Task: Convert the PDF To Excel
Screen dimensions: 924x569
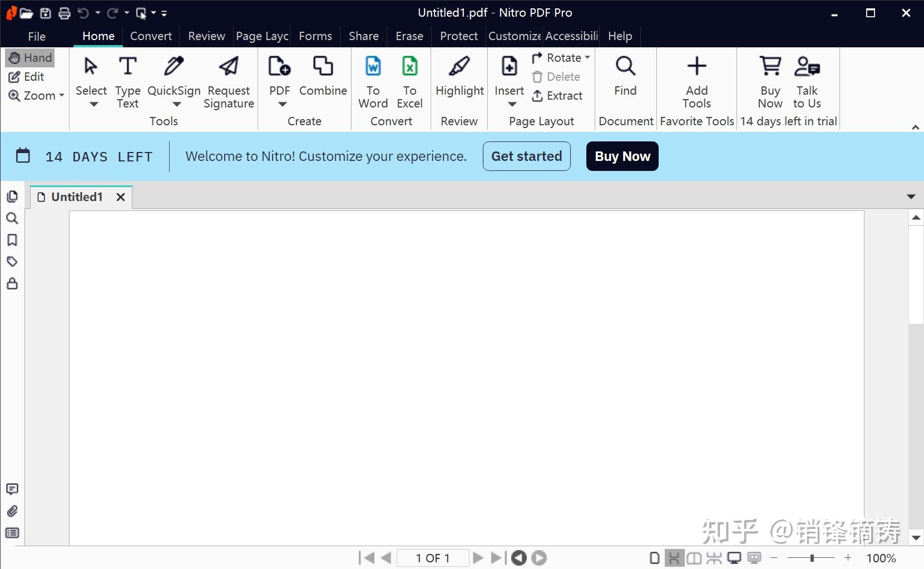Action: pos(410,82)
